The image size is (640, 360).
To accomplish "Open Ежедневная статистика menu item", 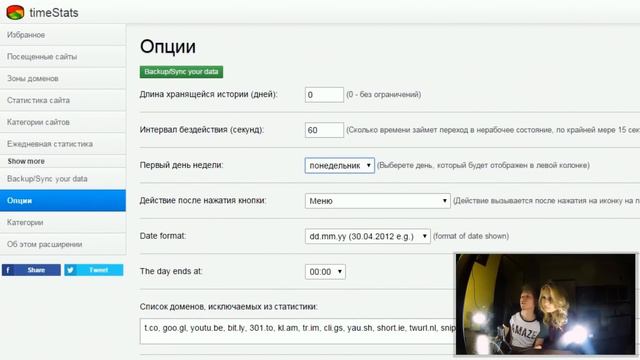I will (63, 144).
